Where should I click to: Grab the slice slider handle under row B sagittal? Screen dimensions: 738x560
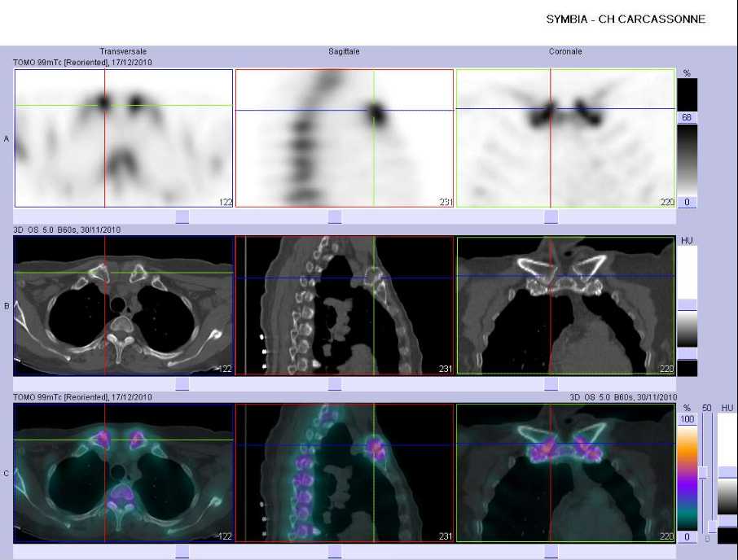pyautogui.click(x=335, y=383)
